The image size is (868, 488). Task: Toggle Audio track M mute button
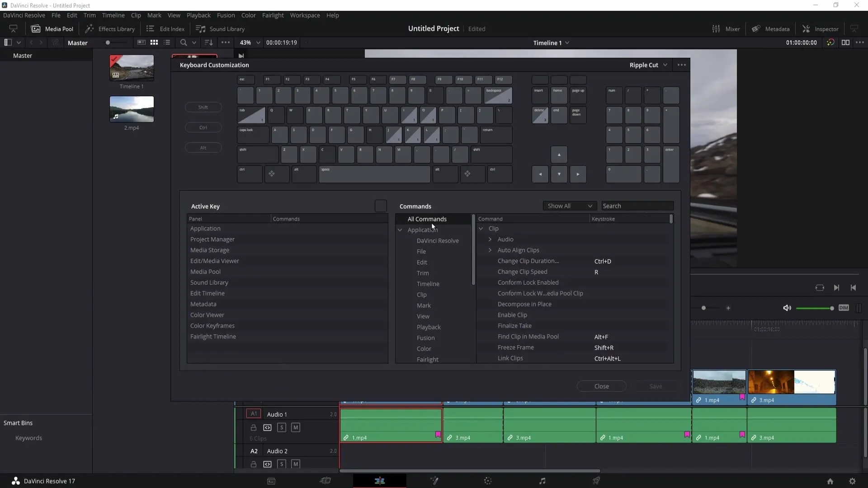tap(296, 427)
